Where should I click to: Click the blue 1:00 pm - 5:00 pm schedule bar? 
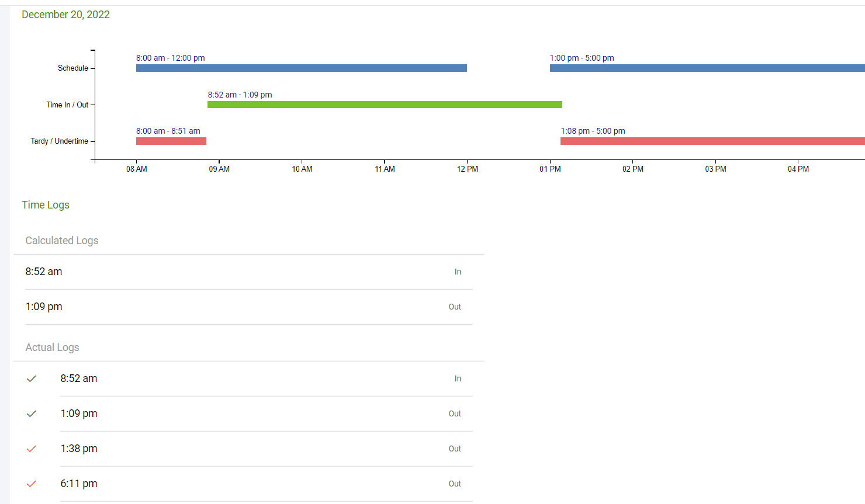[x=707, y=68]
